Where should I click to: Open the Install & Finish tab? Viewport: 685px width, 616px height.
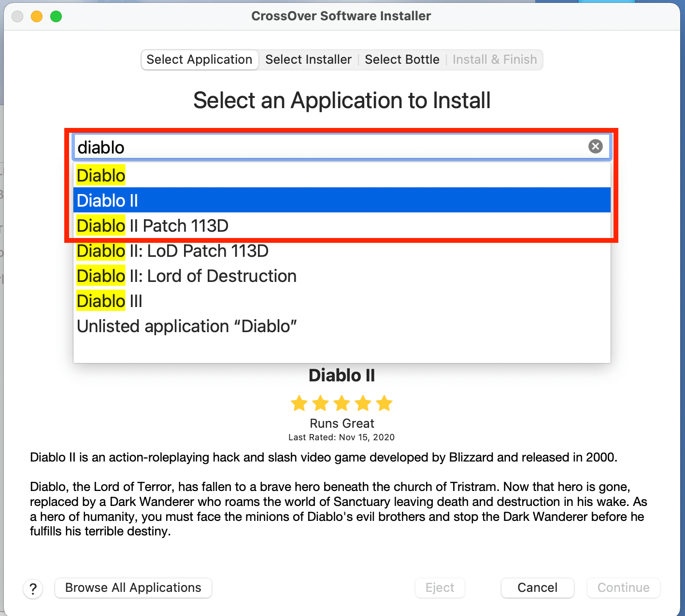tap(495, 59)
